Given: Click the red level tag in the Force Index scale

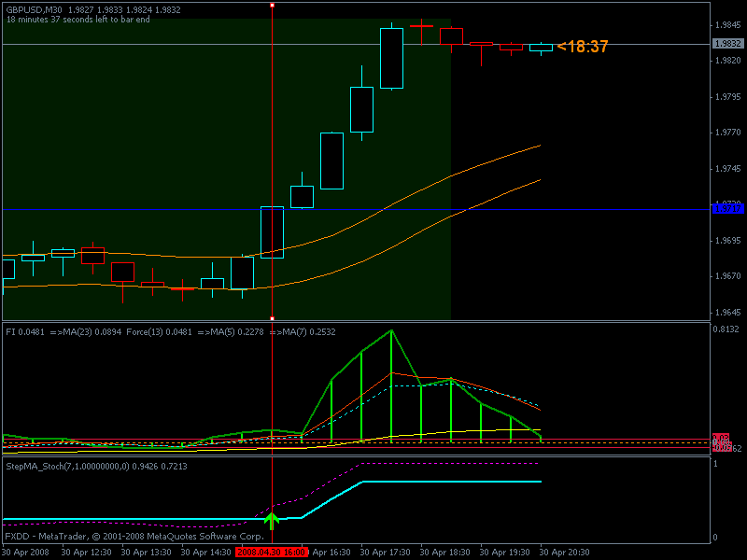Looking at the screenshot, I should tap(721, 437).
